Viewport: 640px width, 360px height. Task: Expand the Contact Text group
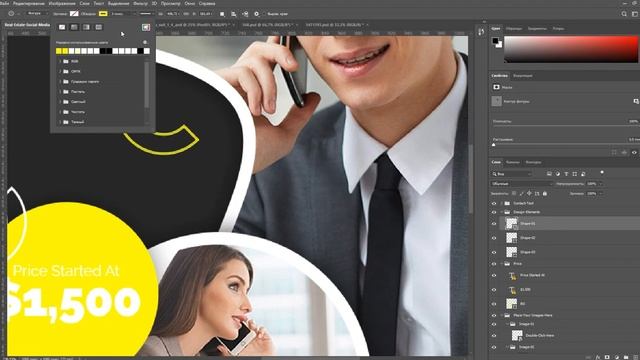click(502, 203)
